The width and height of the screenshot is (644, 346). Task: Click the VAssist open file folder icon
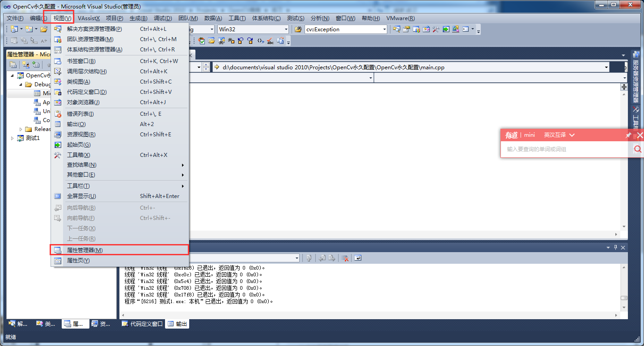point(212,41)
